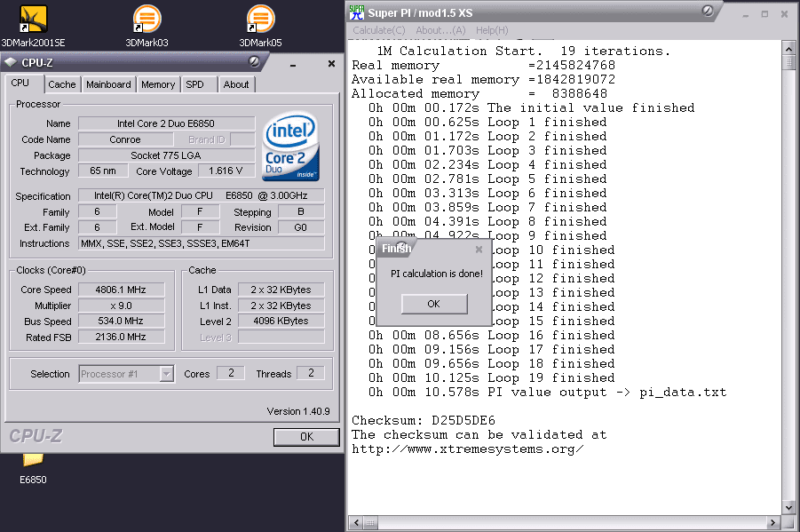Viewport: 800px width, 532px height.
Task: Click the Core Speed value '4806.1 MHz'
Action: point(121,290)
